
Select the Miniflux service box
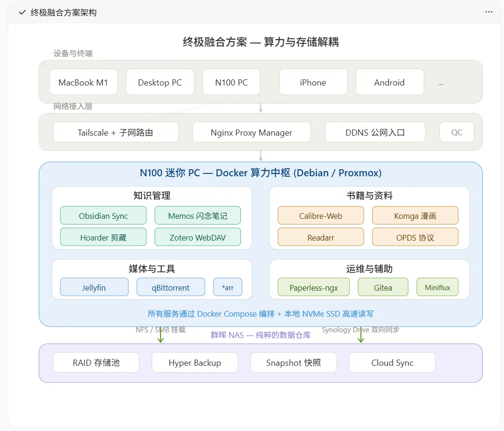[x=437, y=287]
